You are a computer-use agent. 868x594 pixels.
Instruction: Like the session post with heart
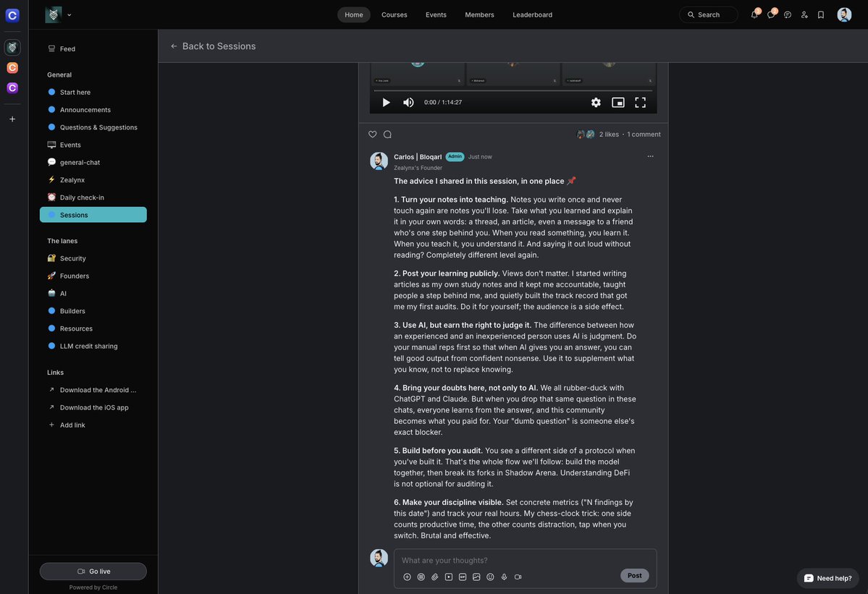tap(373, 135)
